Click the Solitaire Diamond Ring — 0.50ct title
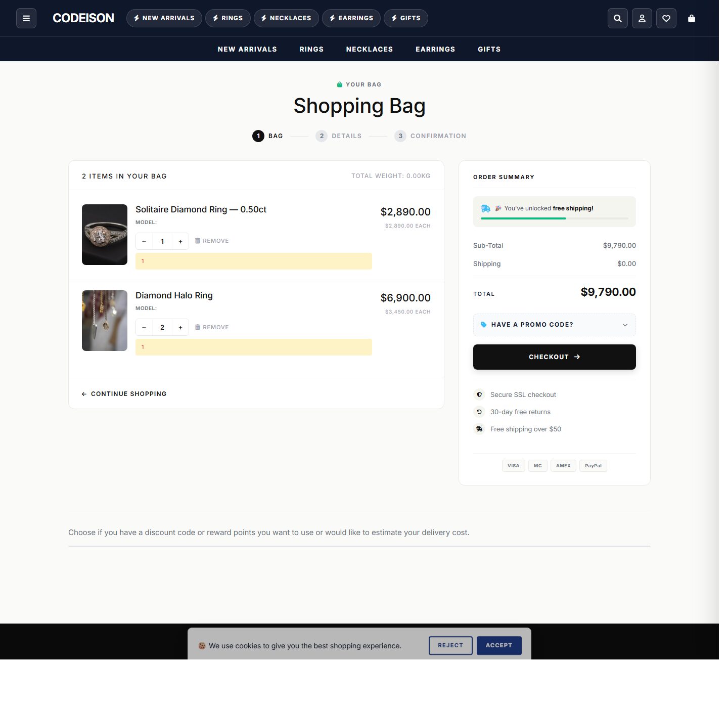 (201, 209)
